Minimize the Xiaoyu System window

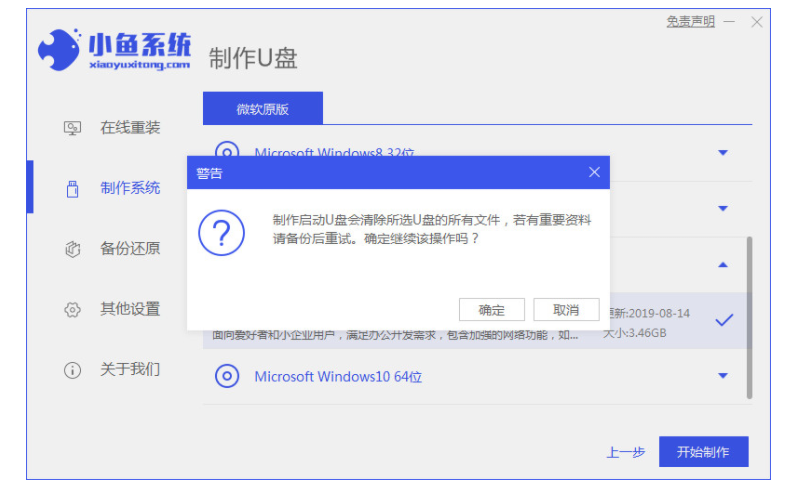(x=729, y=22)
